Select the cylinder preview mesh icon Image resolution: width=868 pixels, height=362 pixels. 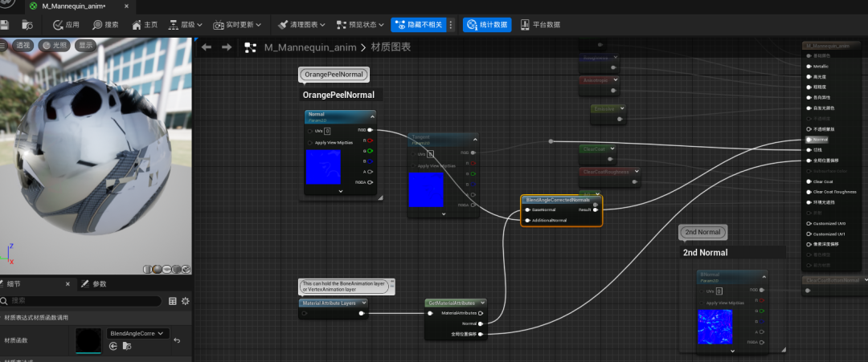click(148, 269)
